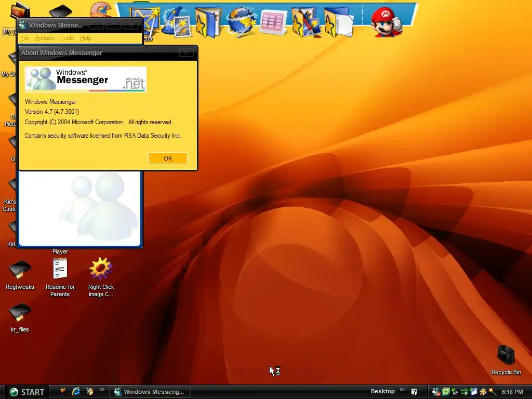
Task: Open the Actions menu in Windows Messenger
Action: pos(45,38)
